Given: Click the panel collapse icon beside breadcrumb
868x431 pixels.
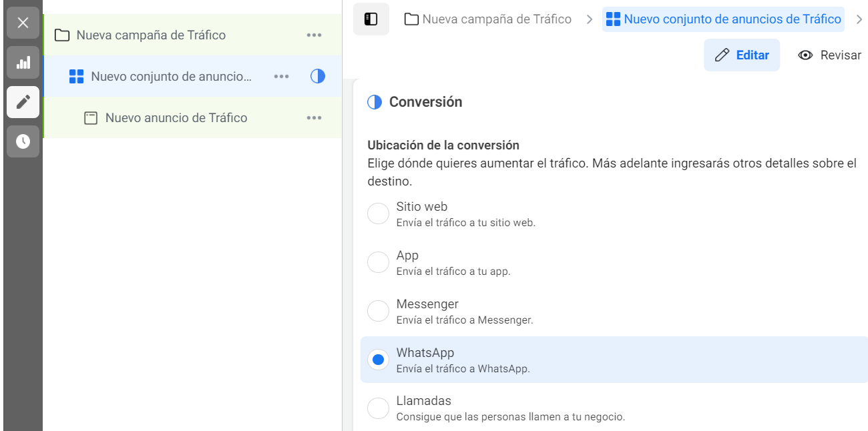Looking at the screenshot, I should click(371, 19).
